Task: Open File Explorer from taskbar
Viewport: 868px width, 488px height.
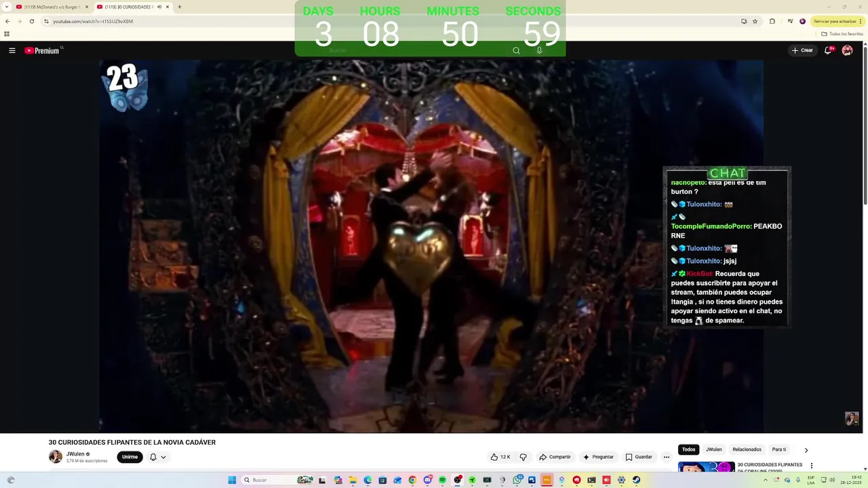Action: point(353,480)
